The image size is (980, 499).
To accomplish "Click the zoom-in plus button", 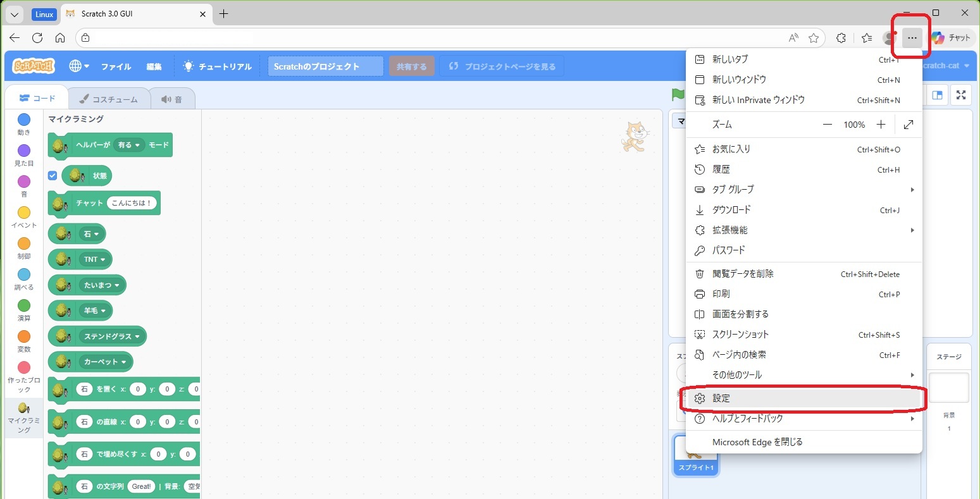I will point(881,125).
